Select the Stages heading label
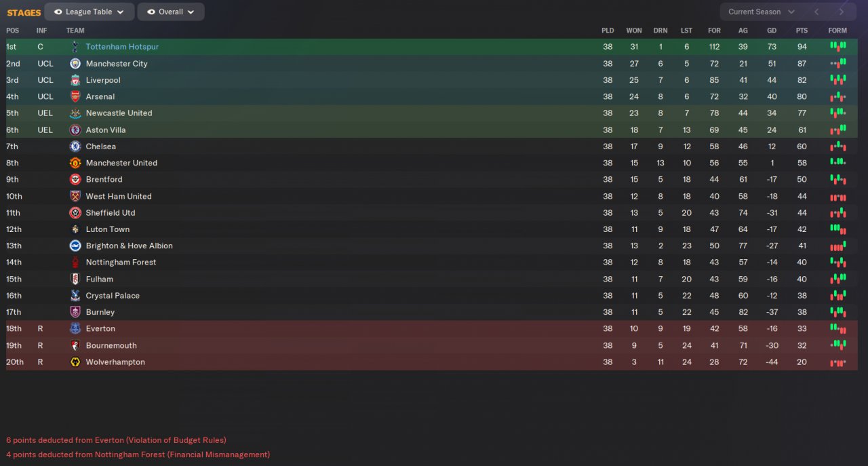 24,12
